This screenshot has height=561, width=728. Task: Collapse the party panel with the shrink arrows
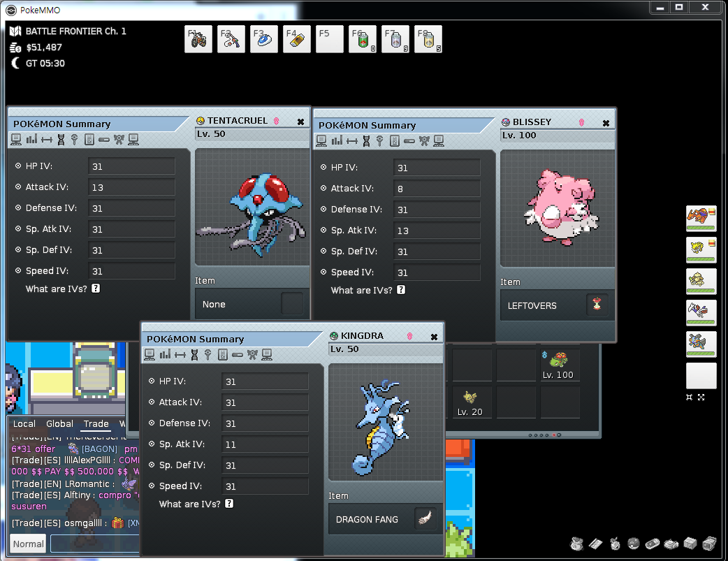690,397
